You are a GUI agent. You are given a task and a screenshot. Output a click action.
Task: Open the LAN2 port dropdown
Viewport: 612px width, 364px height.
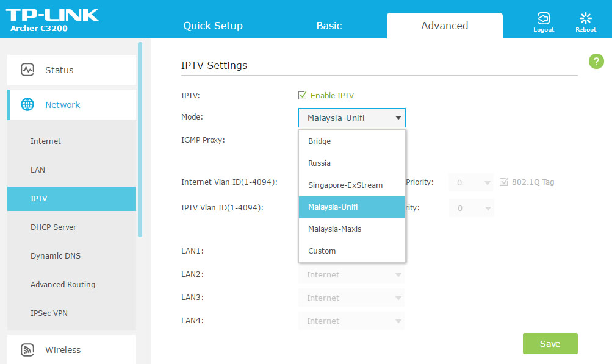tap(351, 274)
